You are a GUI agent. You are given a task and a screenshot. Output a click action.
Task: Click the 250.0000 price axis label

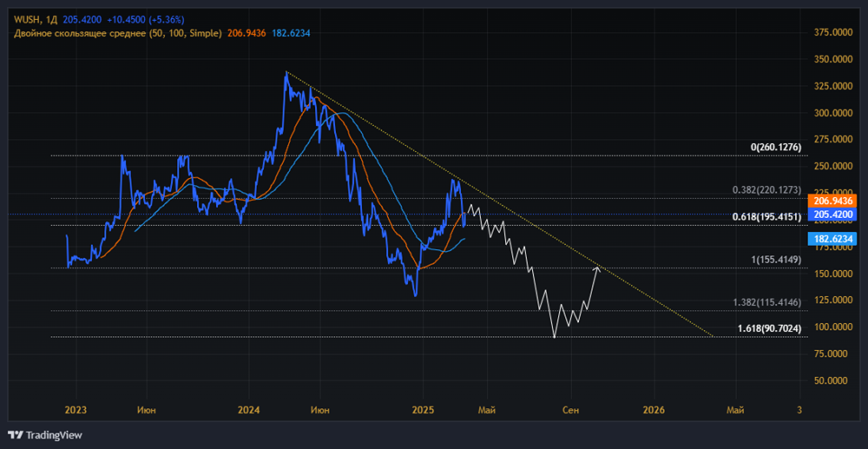[833, 167]
